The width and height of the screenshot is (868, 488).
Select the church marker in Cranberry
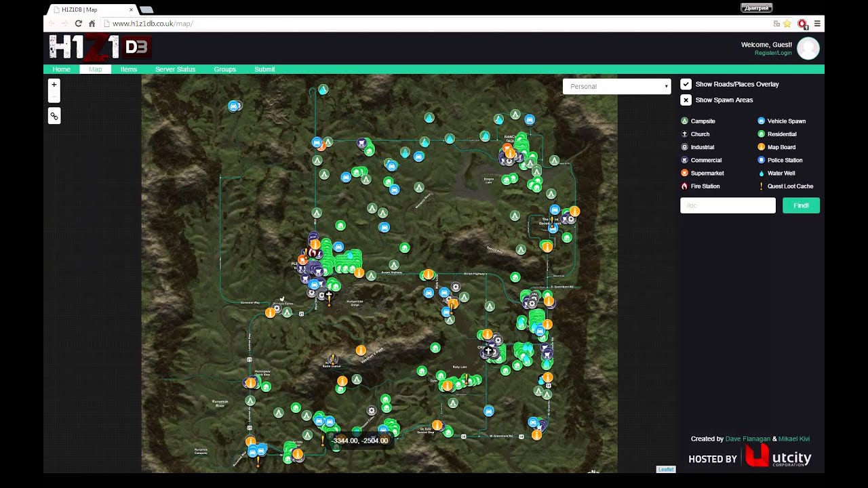tap(488, 350)
